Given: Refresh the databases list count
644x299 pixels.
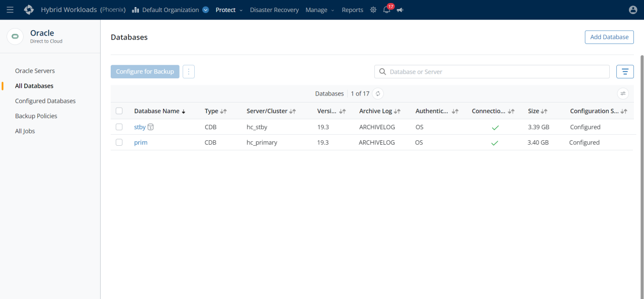Looking at the screenshot, I should coord(377,93).
